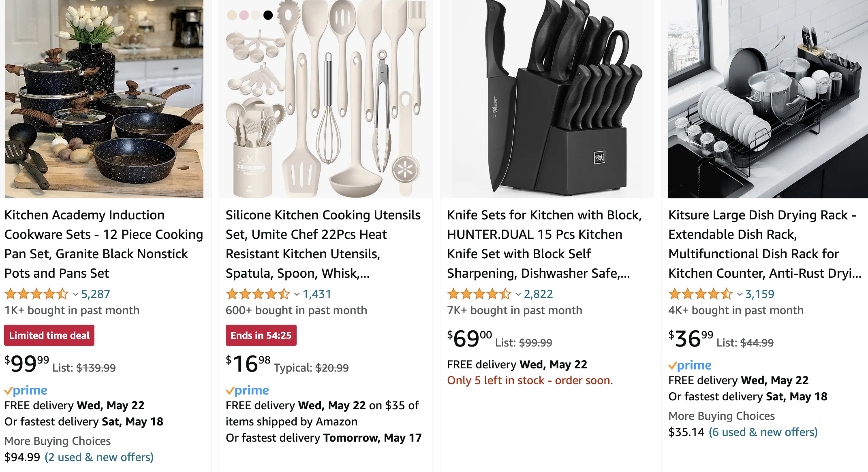Viewport: 868px width, 472px height.
Task: Click the Prime logo under the $16.98 utensils price
Action: pos(247,390)
